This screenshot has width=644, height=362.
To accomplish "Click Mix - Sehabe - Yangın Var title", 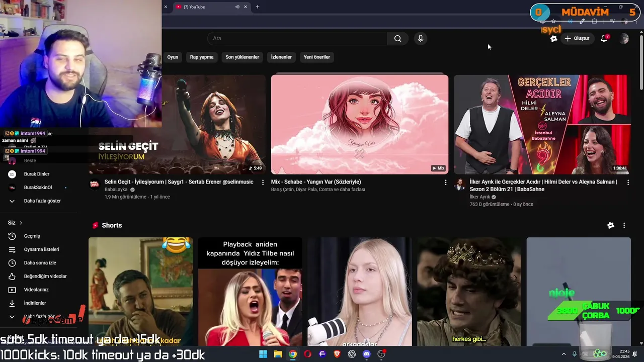I will pyautogui.click(x=316, y=182).
